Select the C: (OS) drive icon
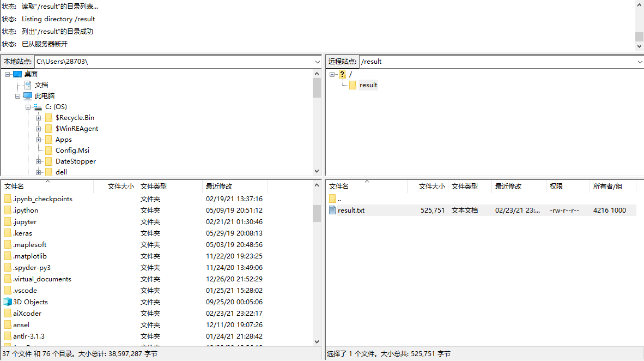The image size is (644, 361). (38, 107)
